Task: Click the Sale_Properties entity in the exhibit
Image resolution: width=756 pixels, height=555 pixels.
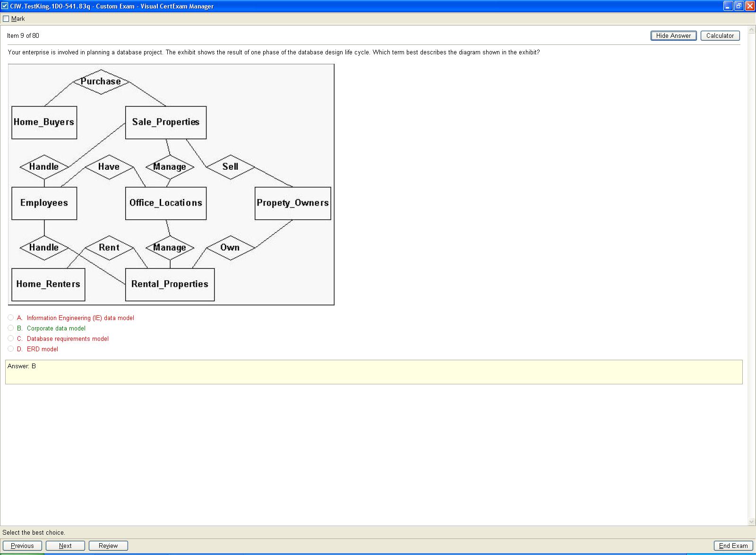Action: (x=166, y=122)
